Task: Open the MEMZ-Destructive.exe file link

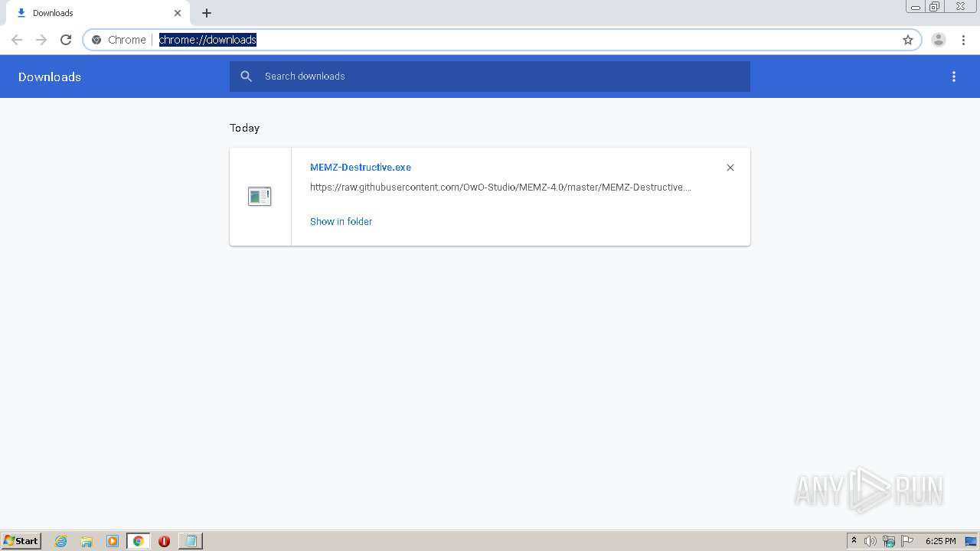Action: point(361,168)
